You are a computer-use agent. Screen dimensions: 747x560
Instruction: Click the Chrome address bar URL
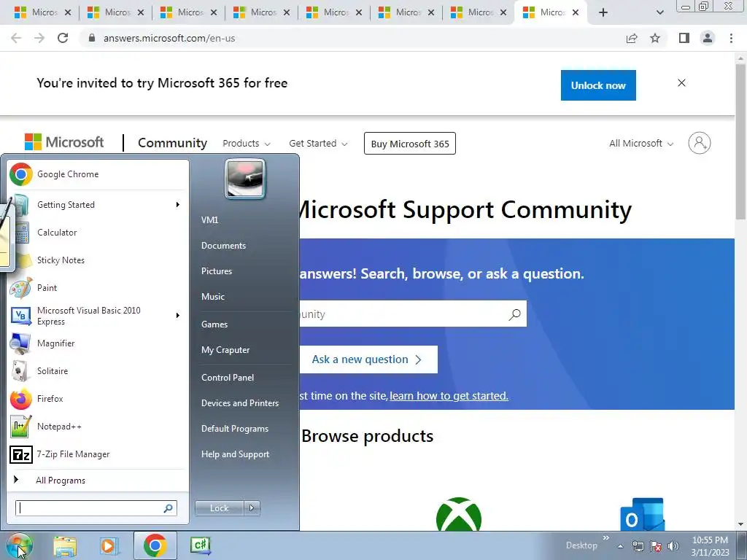click(x=169, y=38)
